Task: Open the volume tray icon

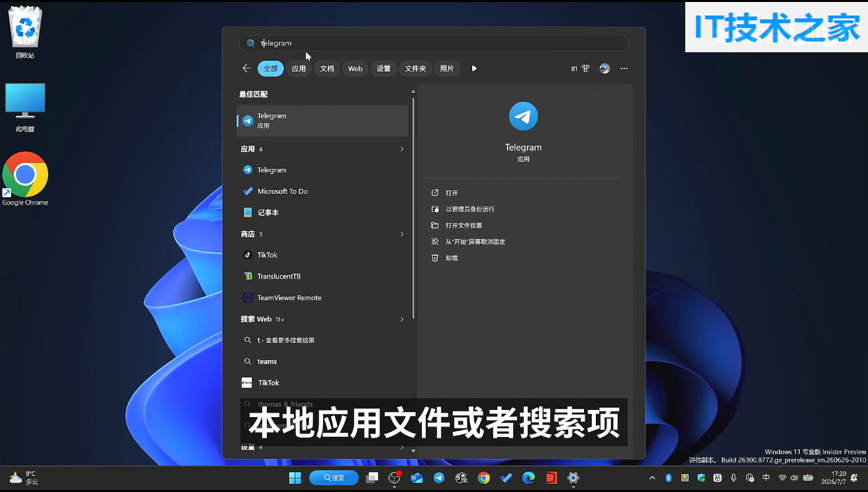Action: (x=794, y=477)
